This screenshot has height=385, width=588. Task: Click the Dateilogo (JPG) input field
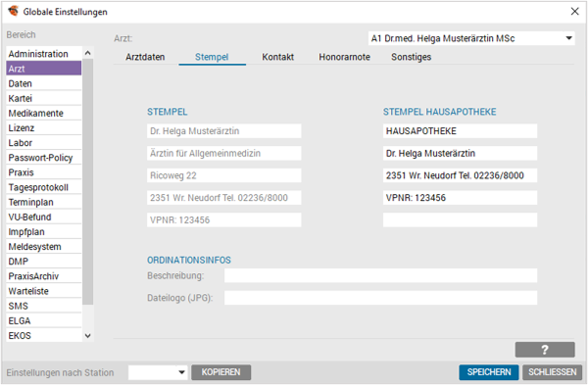[x=380, y=298]
